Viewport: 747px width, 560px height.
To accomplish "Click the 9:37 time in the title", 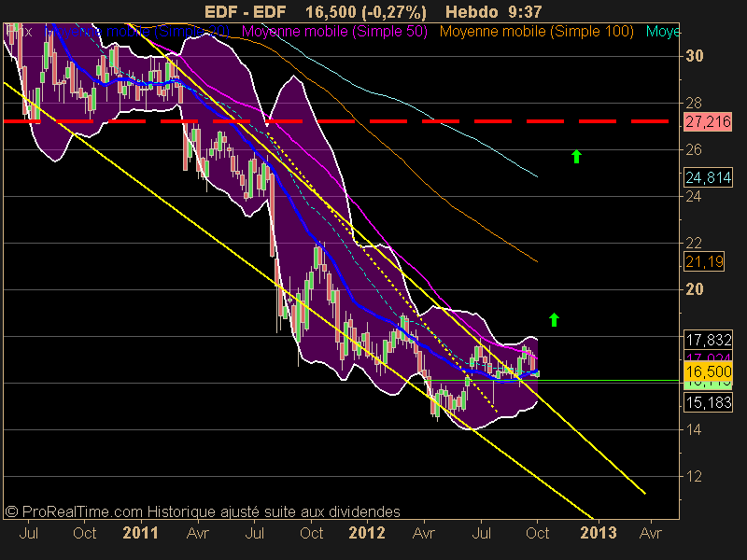I will coord(525,12).
